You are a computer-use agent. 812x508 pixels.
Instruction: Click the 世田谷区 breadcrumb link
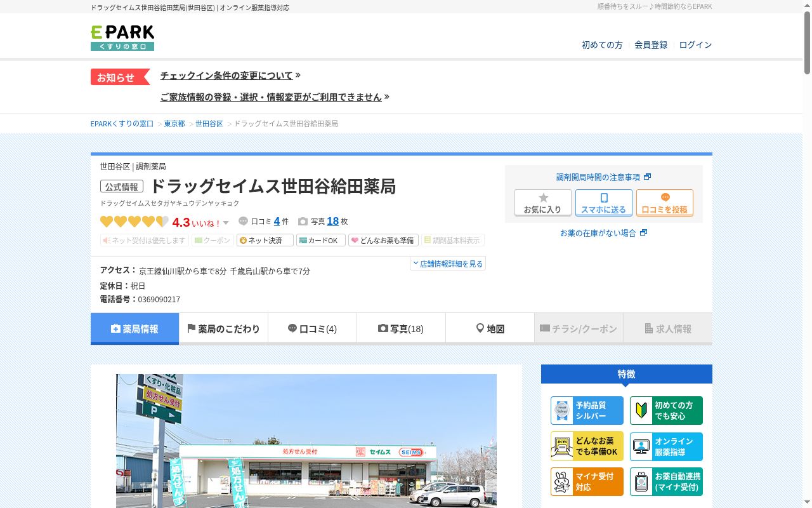tap(209, 124)
